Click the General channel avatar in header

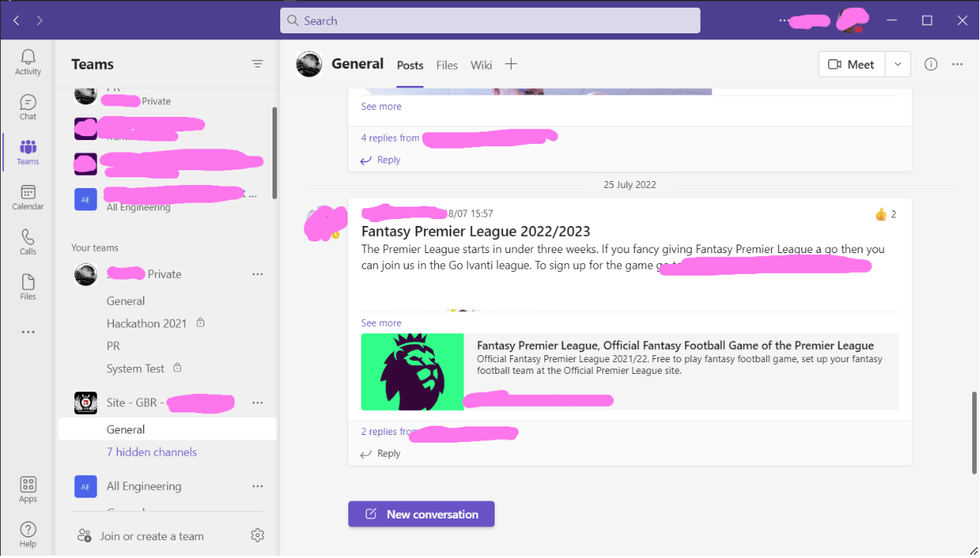tap(309, 64)
